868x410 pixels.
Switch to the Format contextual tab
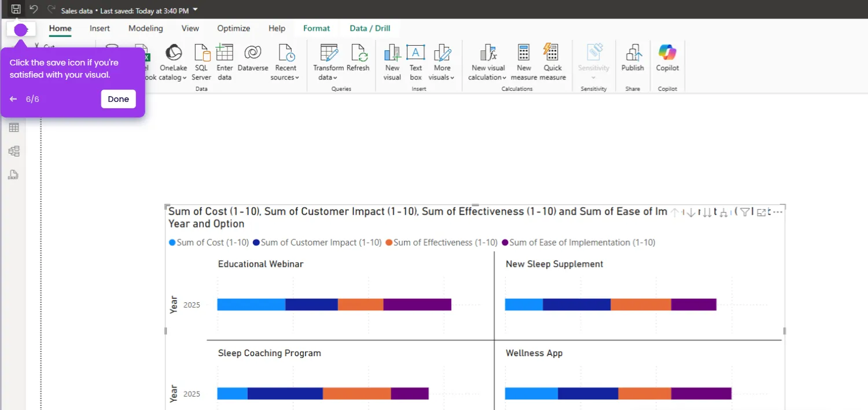click(317, 28)
